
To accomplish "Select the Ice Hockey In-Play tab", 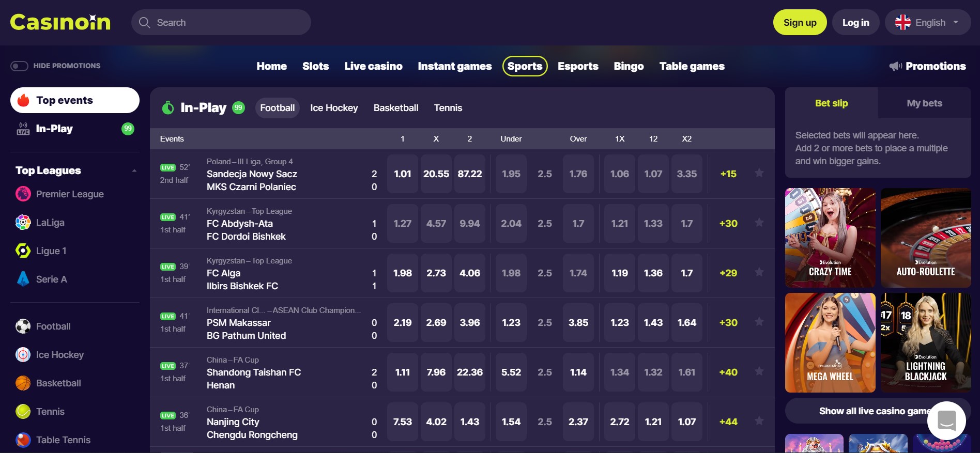I will pyautogui.click(x=334, y=108).
